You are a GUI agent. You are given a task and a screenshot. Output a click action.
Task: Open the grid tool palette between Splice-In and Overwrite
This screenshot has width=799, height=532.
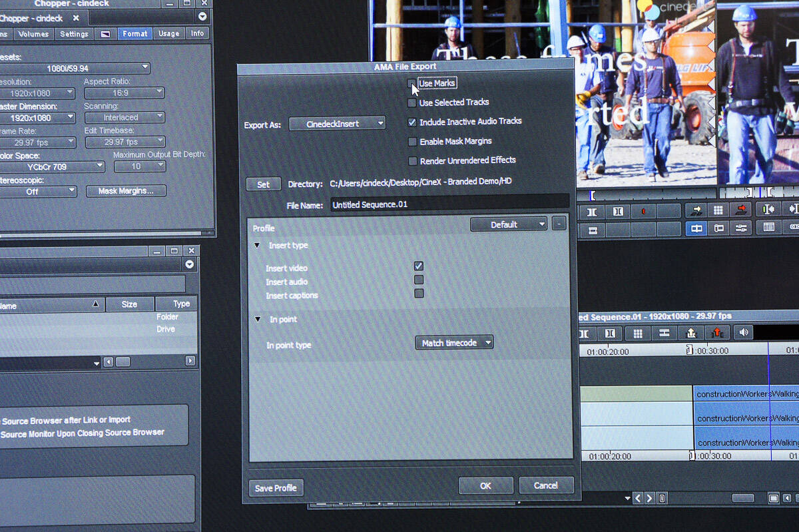coord(718,210)
